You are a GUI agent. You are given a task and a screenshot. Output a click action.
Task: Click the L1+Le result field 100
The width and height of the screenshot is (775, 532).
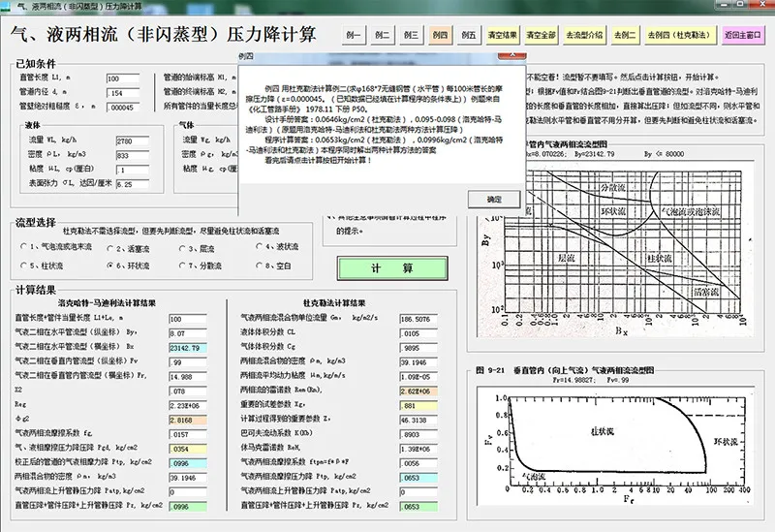(188, 320)
